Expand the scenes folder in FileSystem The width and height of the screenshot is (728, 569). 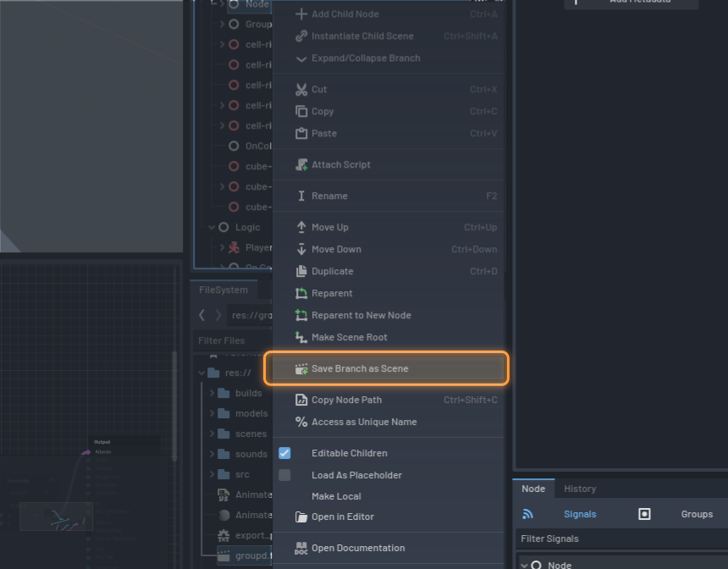click(x=212, y=434)
